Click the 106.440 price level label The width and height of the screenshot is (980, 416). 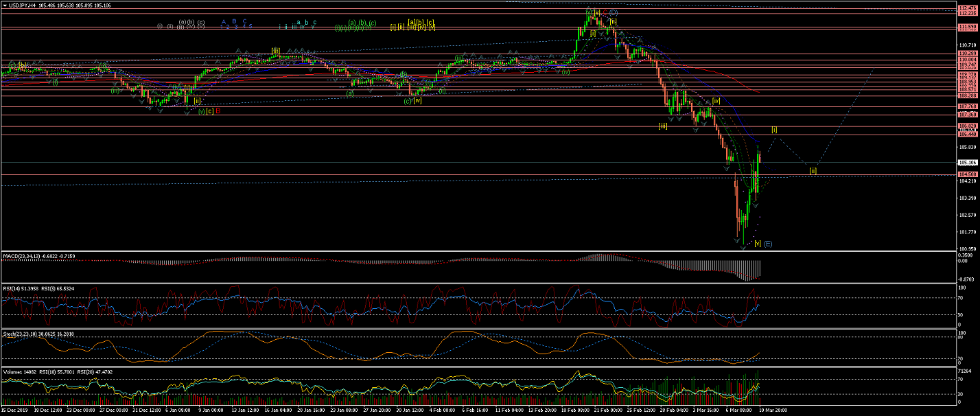pos(967,135)
